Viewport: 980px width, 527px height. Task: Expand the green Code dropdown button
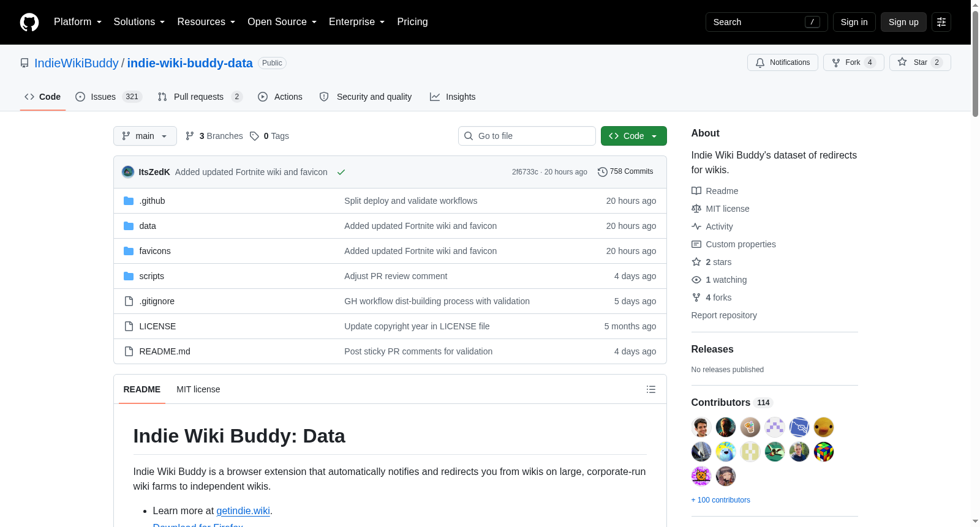click(633, 136)
